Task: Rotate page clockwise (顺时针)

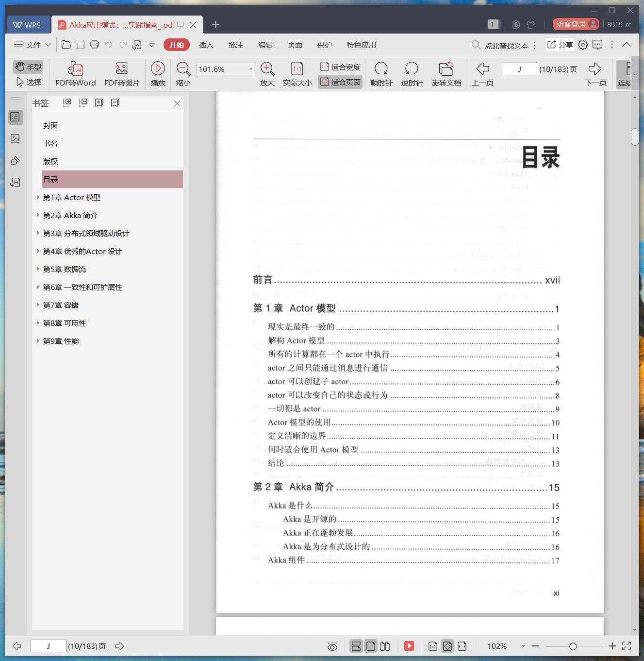Action: pos(381,74)
